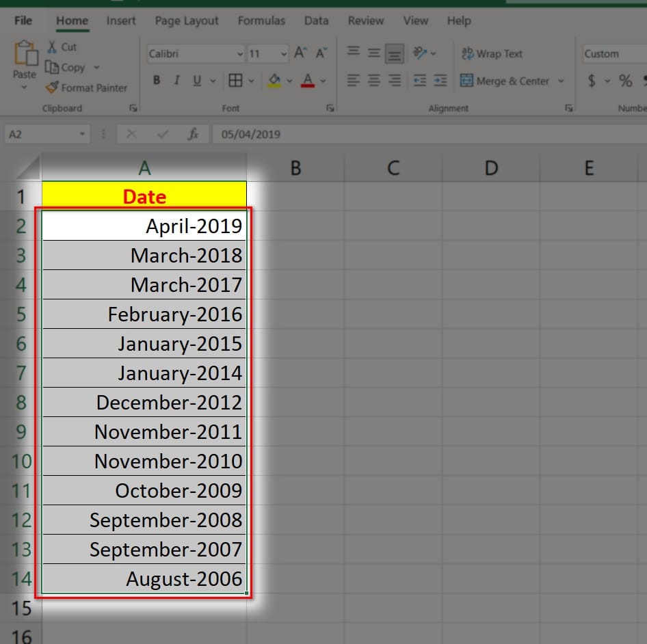Viewport: 647px width, 644px height.
Task: Click the Merge & Center button
Action: [x=505, y=81]
